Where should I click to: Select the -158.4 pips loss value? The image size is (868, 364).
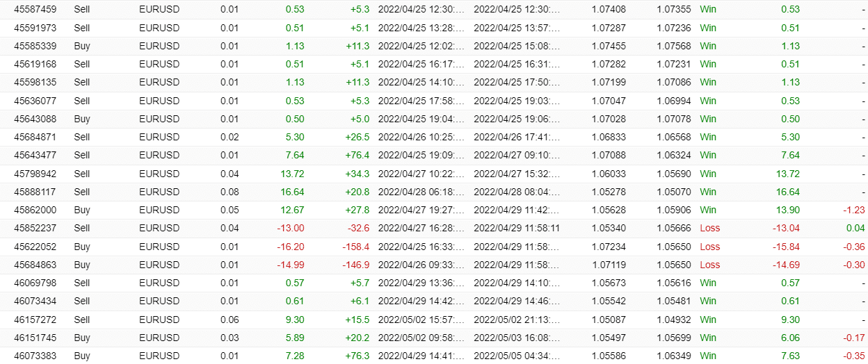[x=355, y=247]
